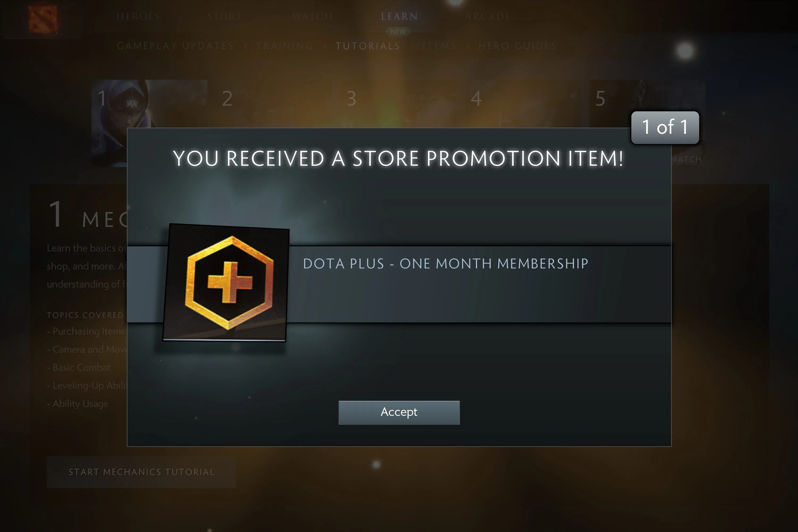Image resolution: width=798 pixels, height=532 pixels.
Task: Click the 1 of 1 counter badge
Action: (665, 127)
